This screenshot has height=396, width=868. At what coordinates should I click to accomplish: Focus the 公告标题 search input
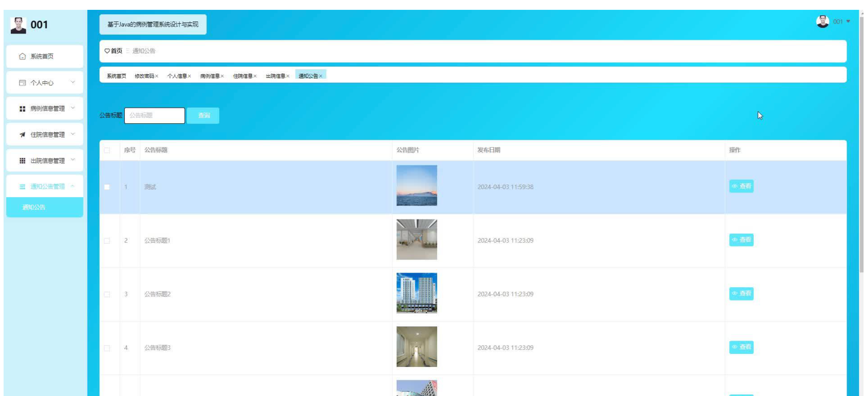point(154,115)
